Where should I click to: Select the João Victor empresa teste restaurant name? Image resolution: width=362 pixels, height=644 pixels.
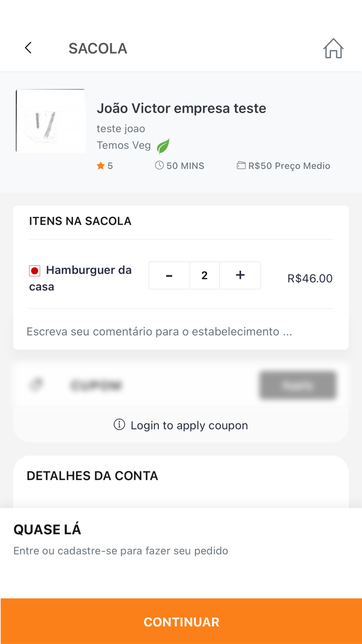(x=182, y=108)
